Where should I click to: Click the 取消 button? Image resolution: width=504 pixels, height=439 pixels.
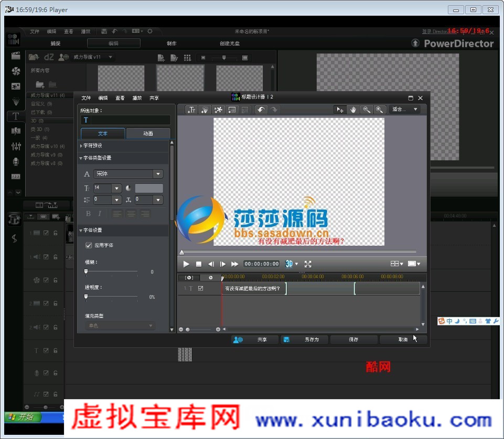click(x=402, y=339)
